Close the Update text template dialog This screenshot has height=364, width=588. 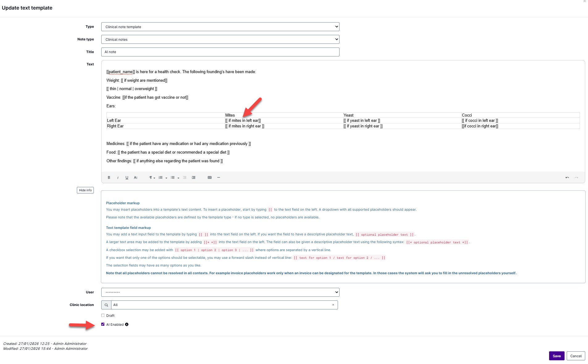coord(585,1)
